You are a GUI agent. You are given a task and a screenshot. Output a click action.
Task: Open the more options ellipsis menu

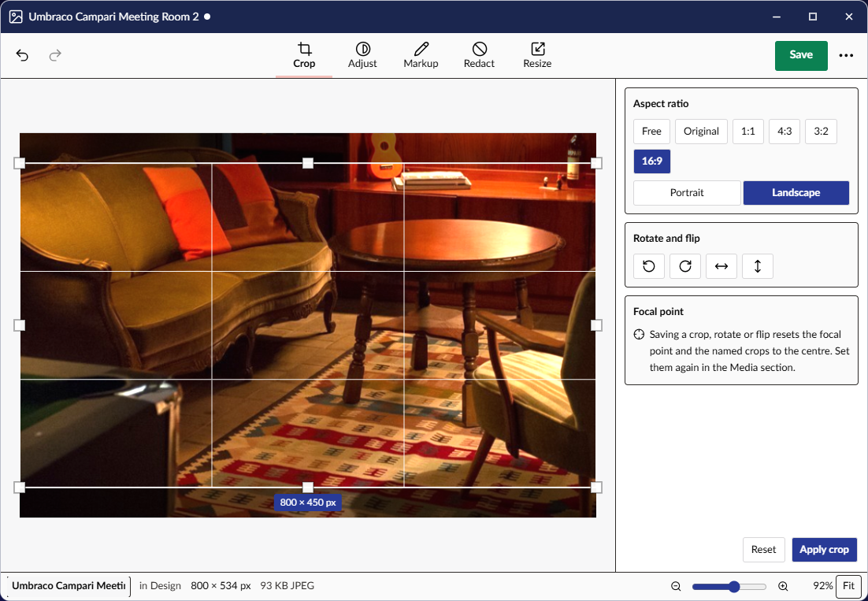tap(846, 55)
